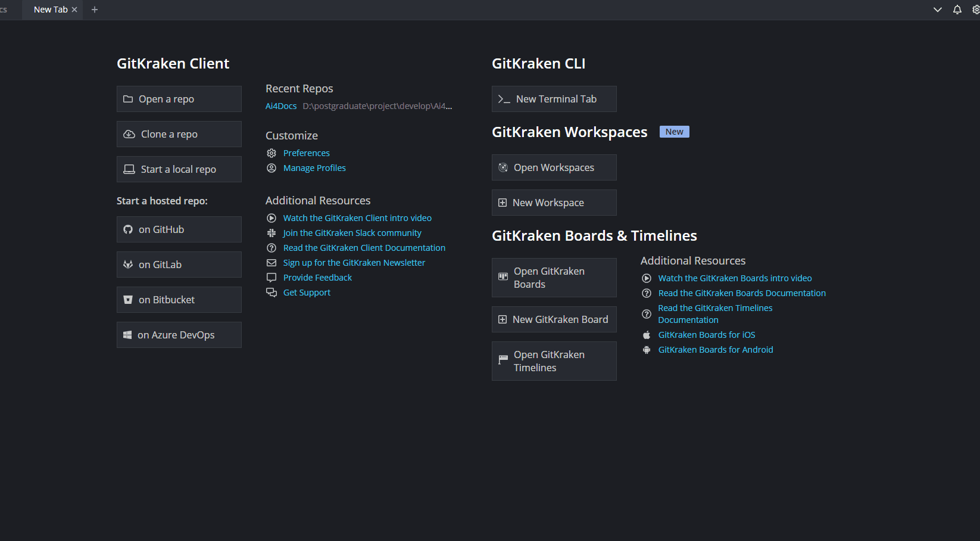Click the terminal prompt icon
Image resolution: width=980 pixels, height=541 pixels.
click(504, 100)
